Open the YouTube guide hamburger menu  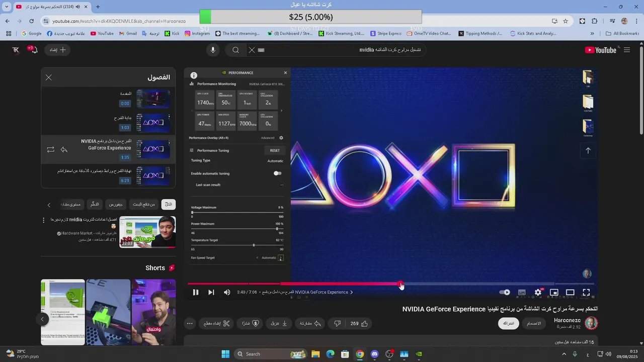click(x=627, y=50)
